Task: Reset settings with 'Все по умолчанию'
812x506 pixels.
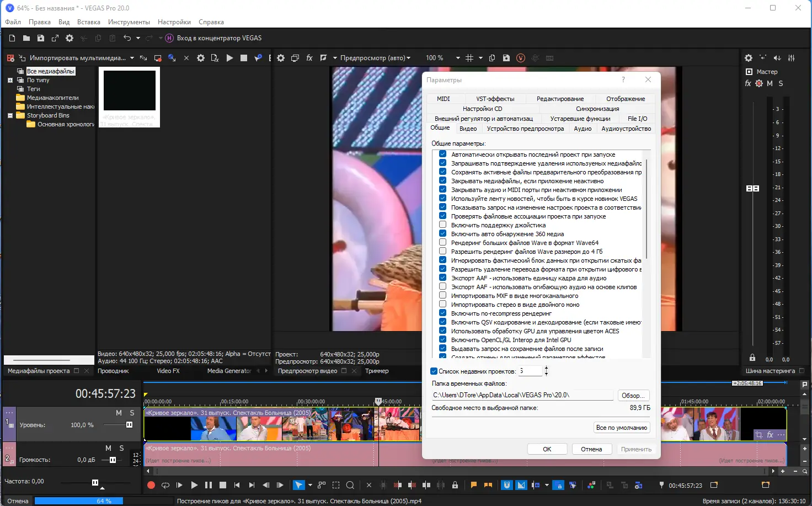Action: pos(622,428)
